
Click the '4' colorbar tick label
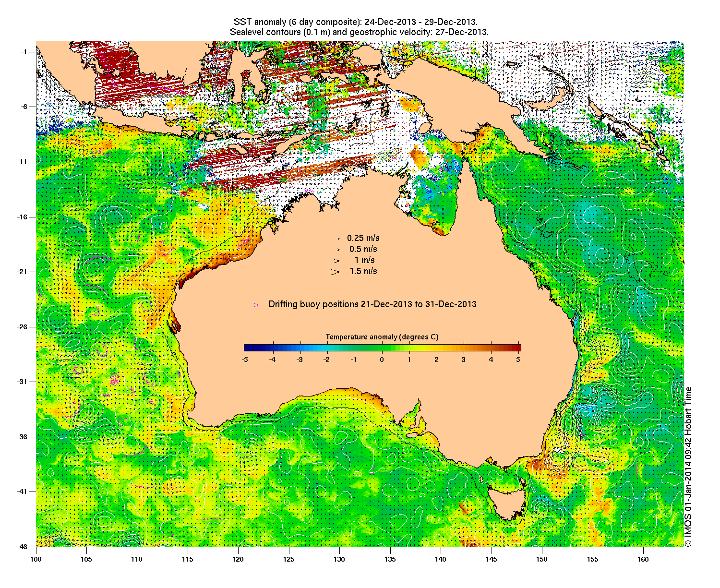(x=491, y=359)
